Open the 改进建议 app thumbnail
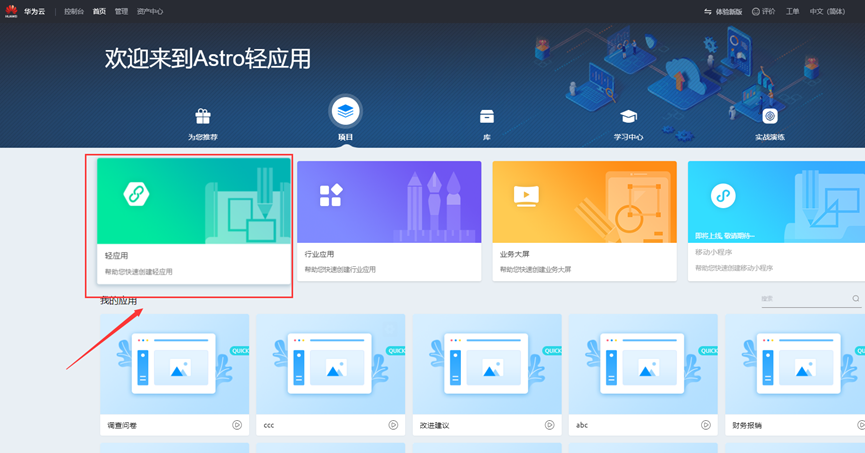This screenshot has width=865, height=453. coord(487,364)
